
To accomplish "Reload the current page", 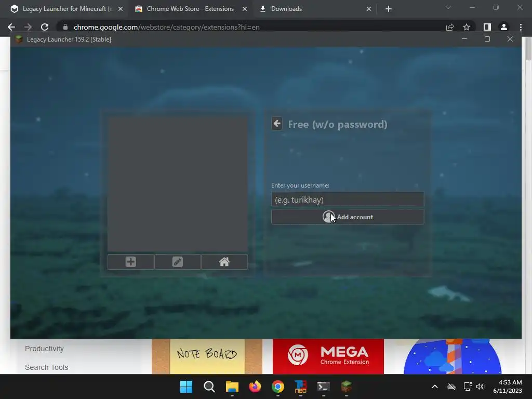I will 45,27.
